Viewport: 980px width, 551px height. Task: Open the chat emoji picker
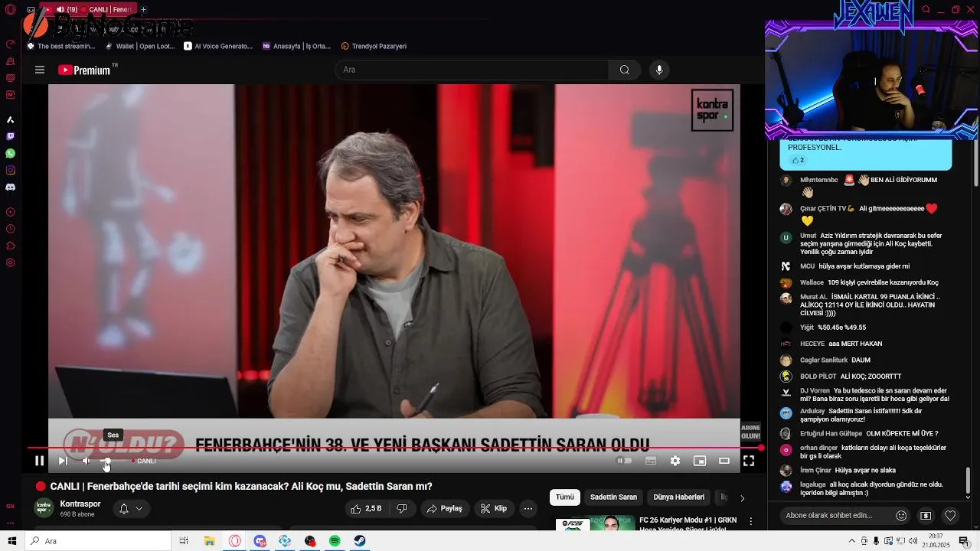[x=901, y=516]
